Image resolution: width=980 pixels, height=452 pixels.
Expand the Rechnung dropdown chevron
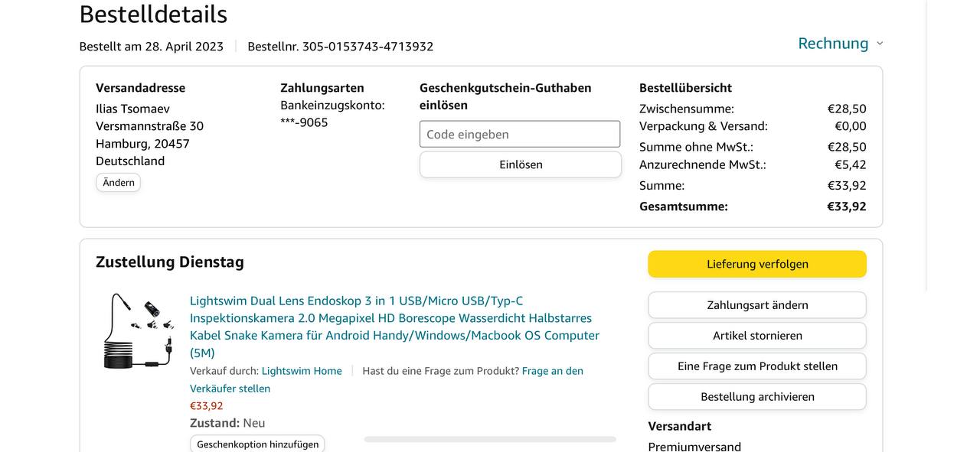(x=880, y=44)
